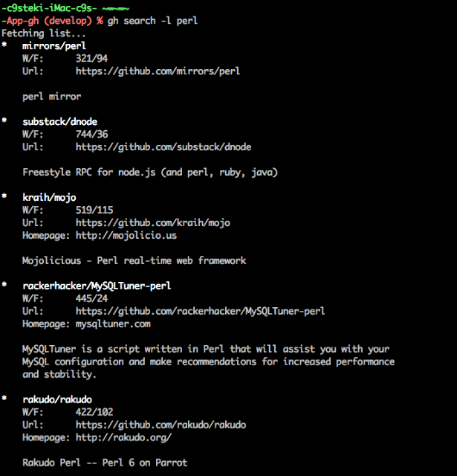Open the https://github.com/kraih/mojo URL
Viewport: 457px width, 476px height.
(153, 223)
